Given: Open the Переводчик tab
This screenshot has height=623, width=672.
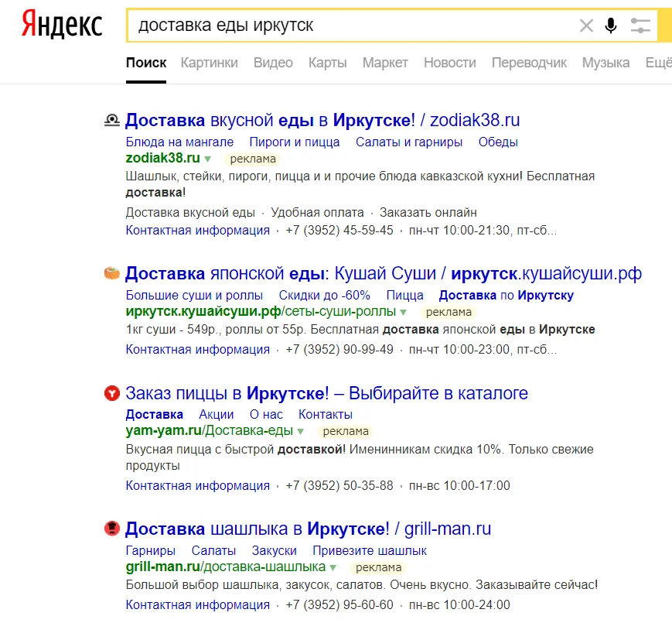Looking at the screenshot, I should 529,63.
